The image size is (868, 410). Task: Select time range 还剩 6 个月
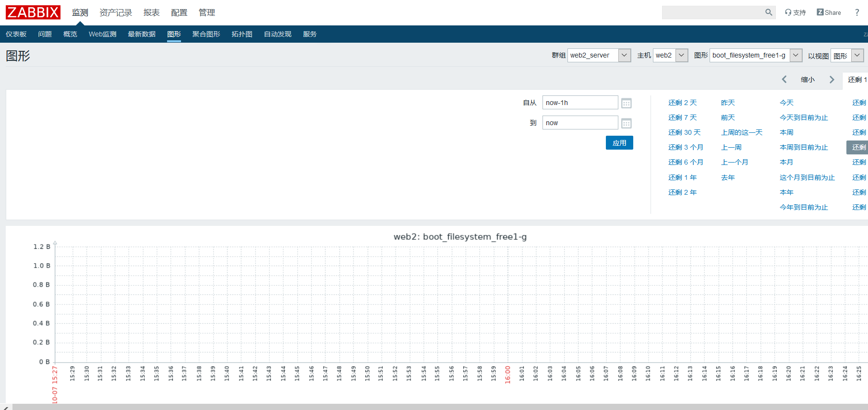click(686, 162)
